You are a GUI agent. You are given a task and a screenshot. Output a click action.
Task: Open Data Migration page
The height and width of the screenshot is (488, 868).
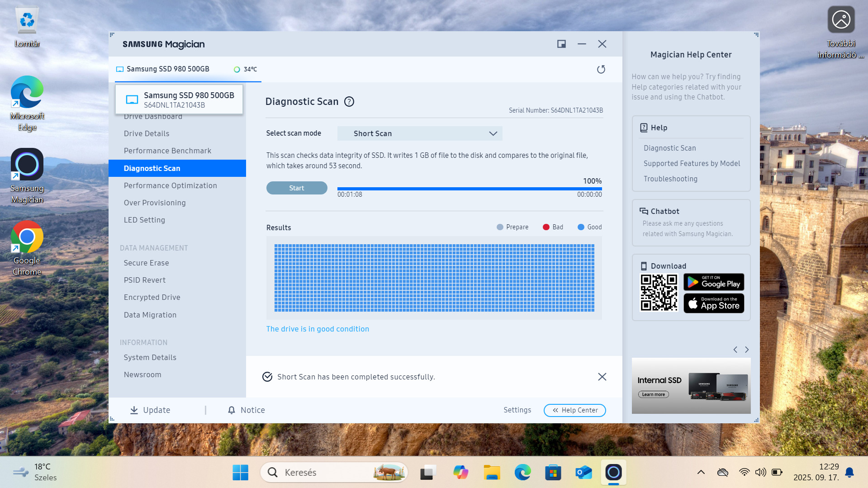(x=150, y=315)
